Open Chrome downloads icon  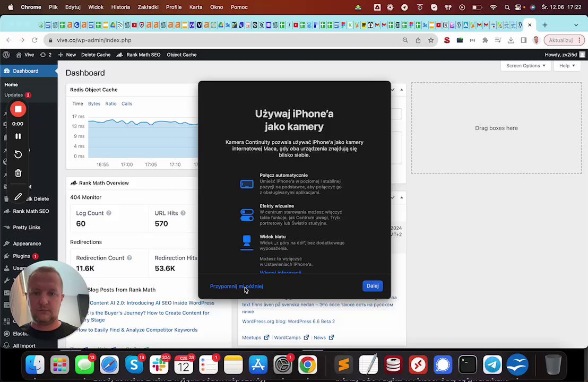click(x=511, y=40)
